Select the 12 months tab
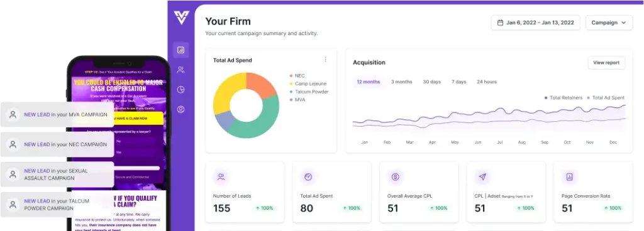The width and height of the screenshot is (644, 231). click(369, 82)
